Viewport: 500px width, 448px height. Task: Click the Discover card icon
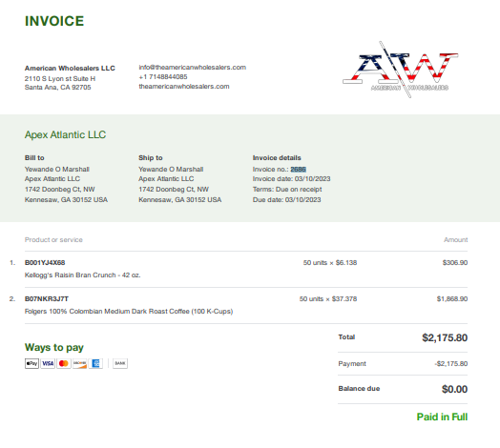pos(80,363)
